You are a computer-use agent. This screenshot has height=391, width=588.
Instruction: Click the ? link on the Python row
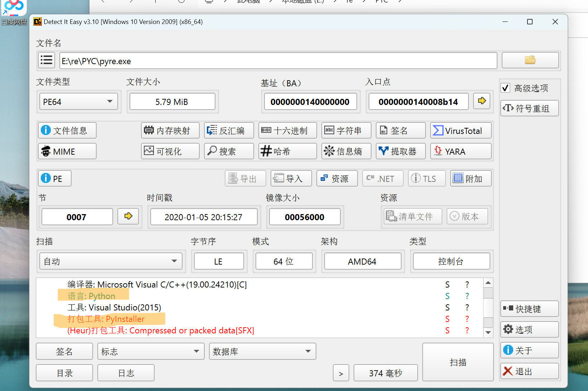pos(467,296)
